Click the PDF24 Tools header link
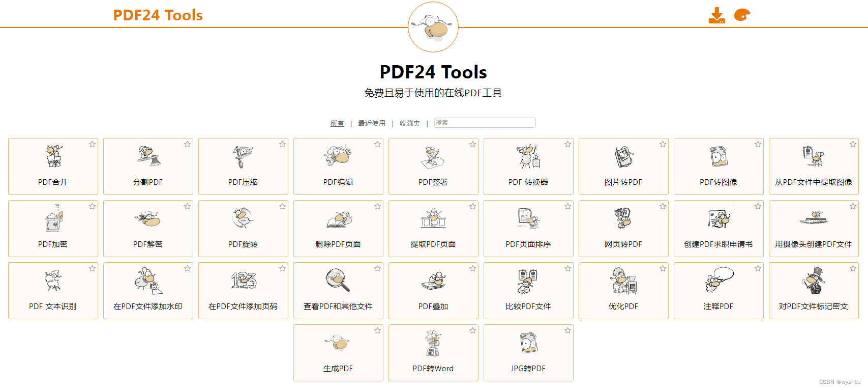 coord(158,15)
